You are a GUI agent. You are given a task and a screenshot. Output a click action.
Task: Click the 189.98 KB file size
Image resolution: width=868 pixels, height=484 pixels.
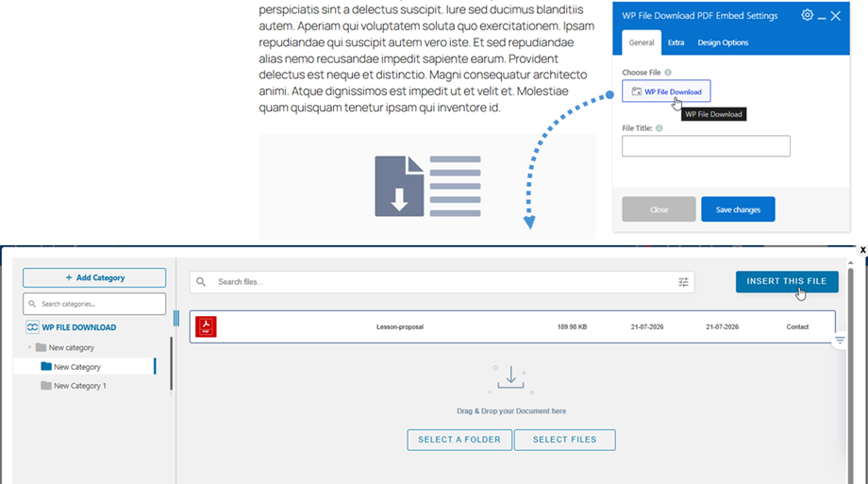pyautogui.click(x=572, y=326)
